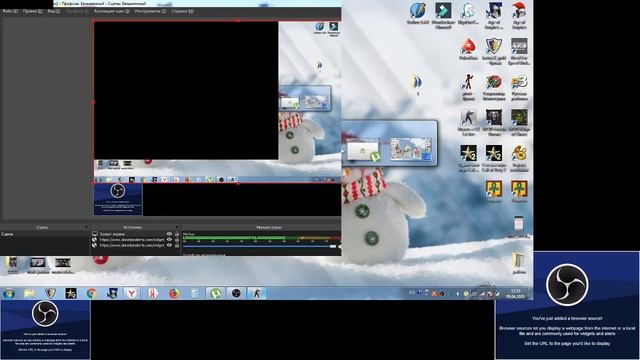640x360 pixels.
Task: Undock the Сцены panel via header icon
Action: tap(86, 227)
